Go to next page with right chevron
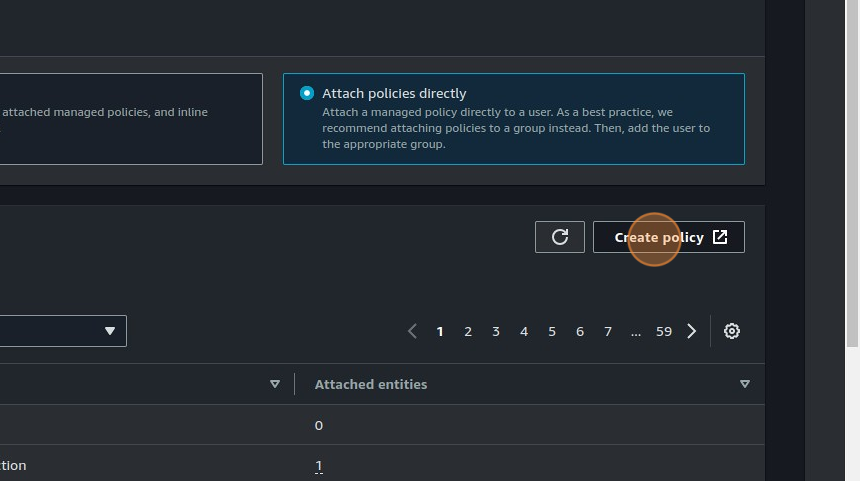 [691, 331]
